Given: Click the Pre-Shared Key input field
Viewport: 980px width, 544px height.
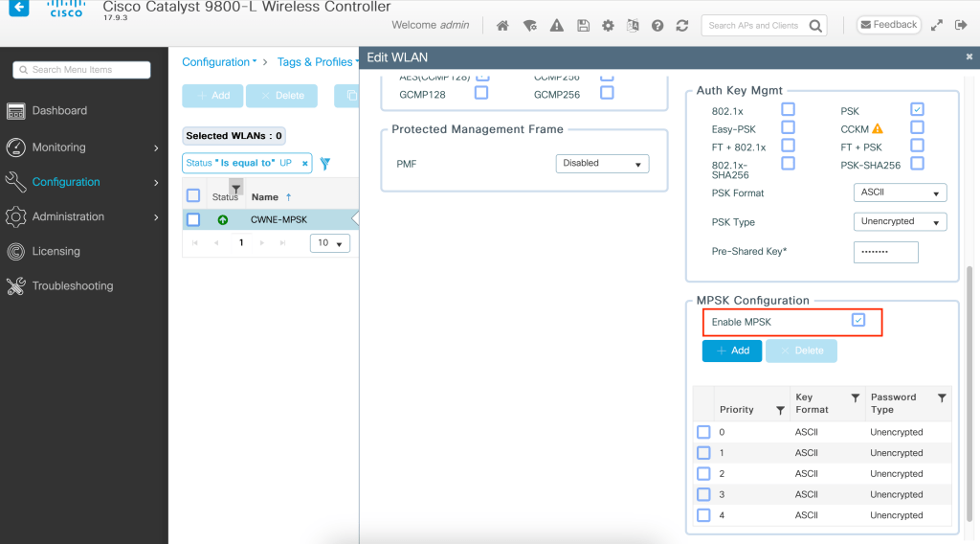Looking at the screenshot, I should [x=885, y=252].
